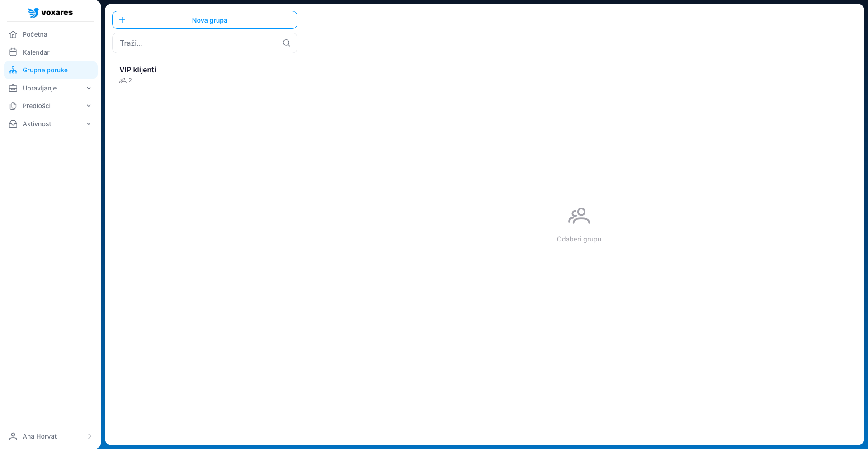The width and height of the screenshot is (868, 449).
Task: Open Ana Horvat profile arrow
Action: pos(90,436)
